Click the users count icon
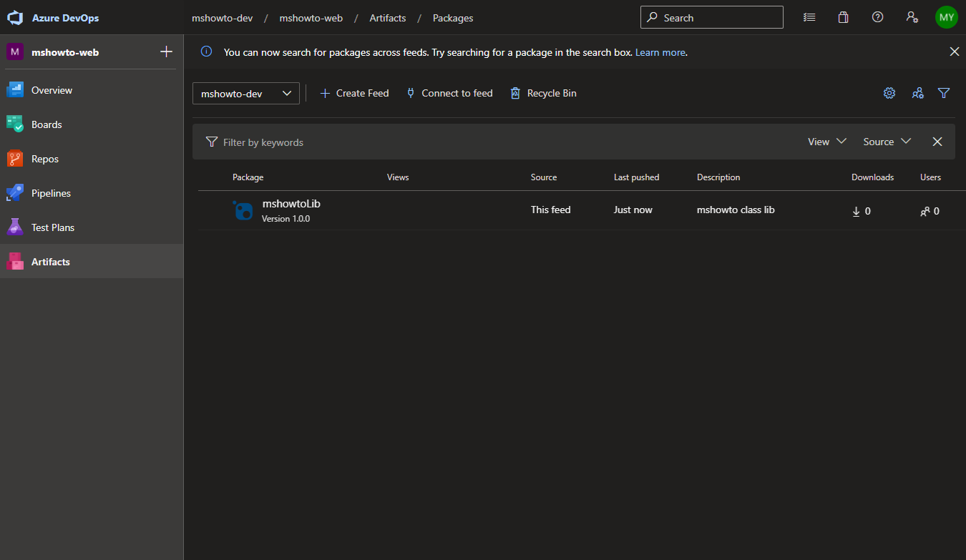966x560 pixels. pos(926,211)
